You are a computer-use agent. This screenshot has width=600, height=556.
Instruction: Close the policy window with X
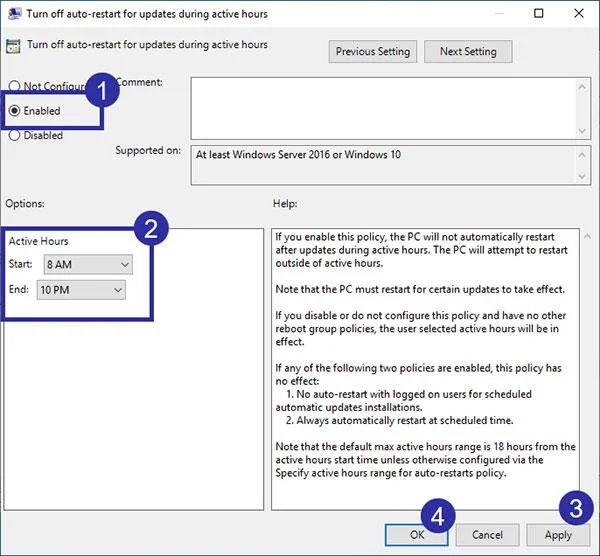click(579, 13)
